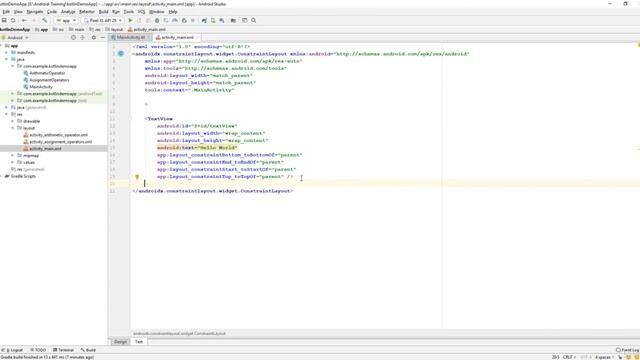Select MainActivity class in project tree

click(41, 87)
